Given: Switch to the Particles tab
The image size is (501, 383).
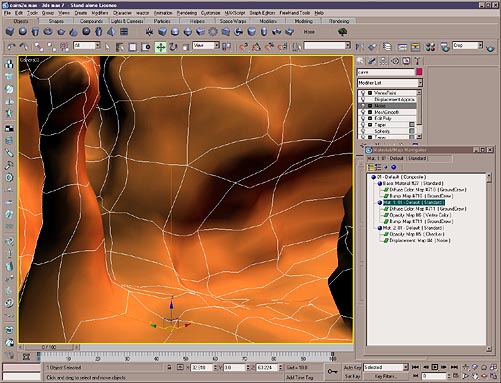Looking at the screenshot, I should point(162,21).
